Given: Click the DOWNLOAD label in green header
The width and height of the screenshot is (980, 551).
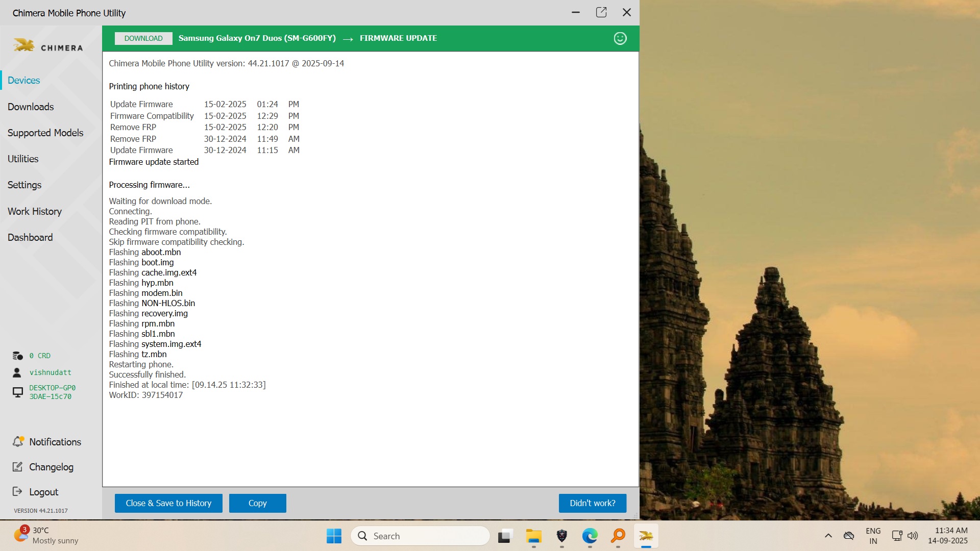Looking at the screenshot, I should coord(143,38).
